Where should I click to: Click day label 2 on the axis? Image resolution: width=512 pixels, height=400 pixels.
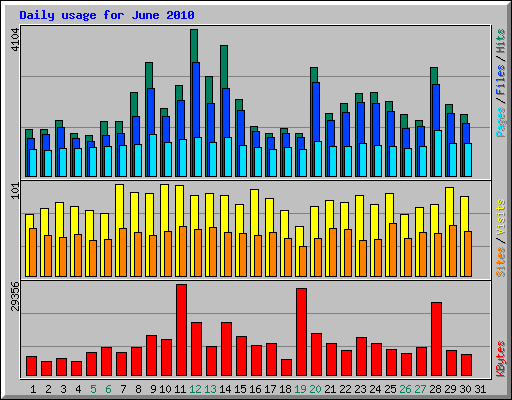click(x=48, y=389)
